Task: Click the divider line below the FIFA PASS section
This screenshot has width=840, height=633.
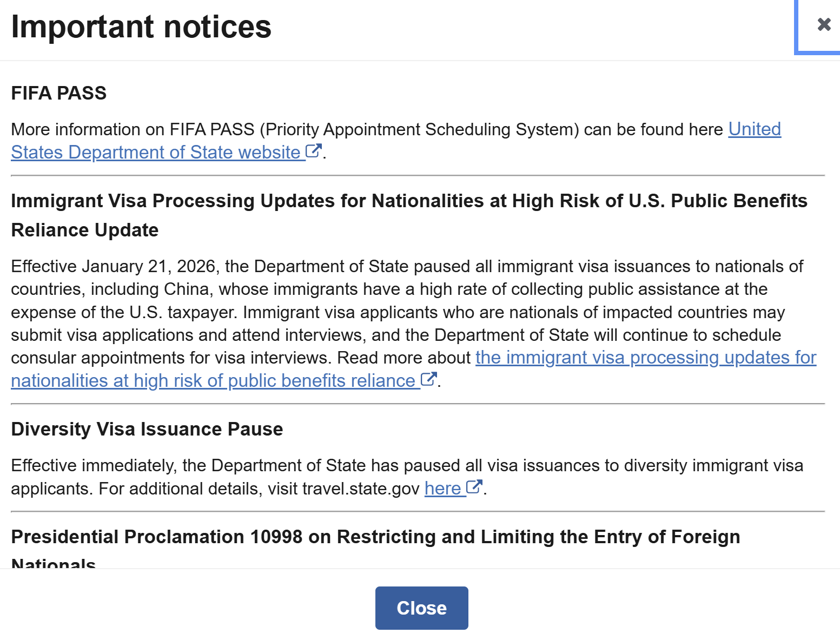Action: pos(418,176)
